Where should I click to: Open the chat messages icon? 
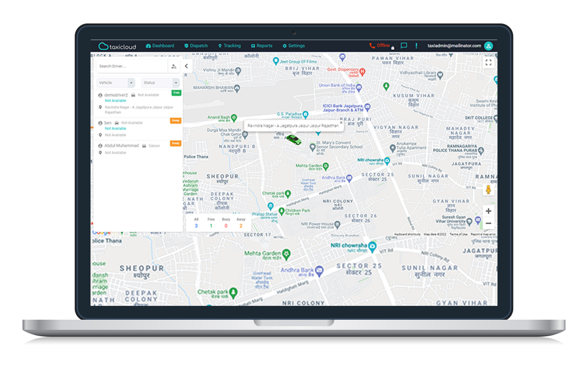[404, 46]
